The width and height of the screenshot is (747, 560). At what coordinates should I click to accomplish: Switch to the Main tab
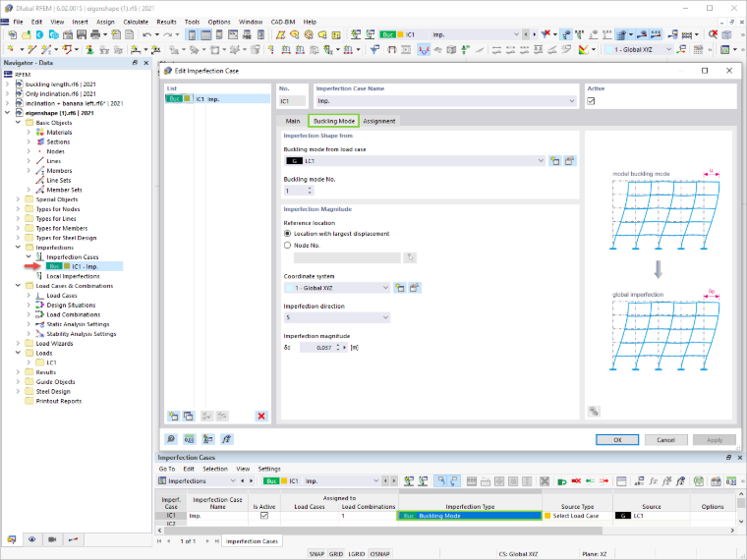point(293,121)
